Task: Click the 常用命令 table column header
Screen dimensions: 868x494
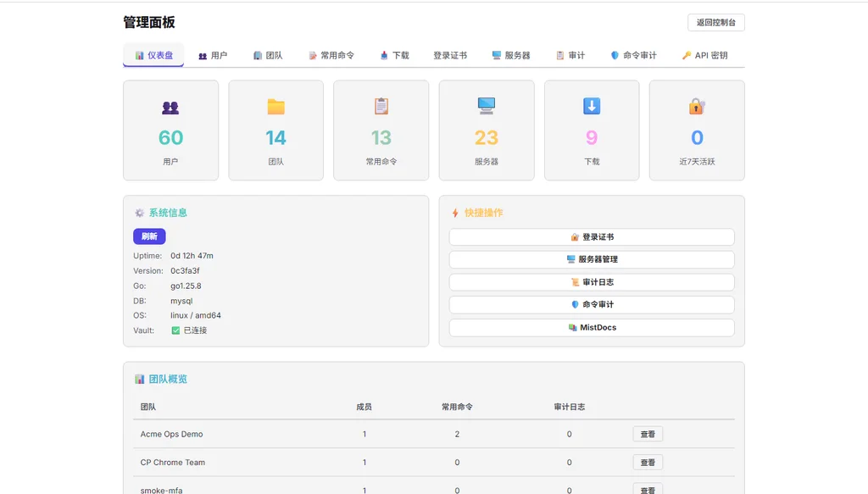Action: click(457, 407)
